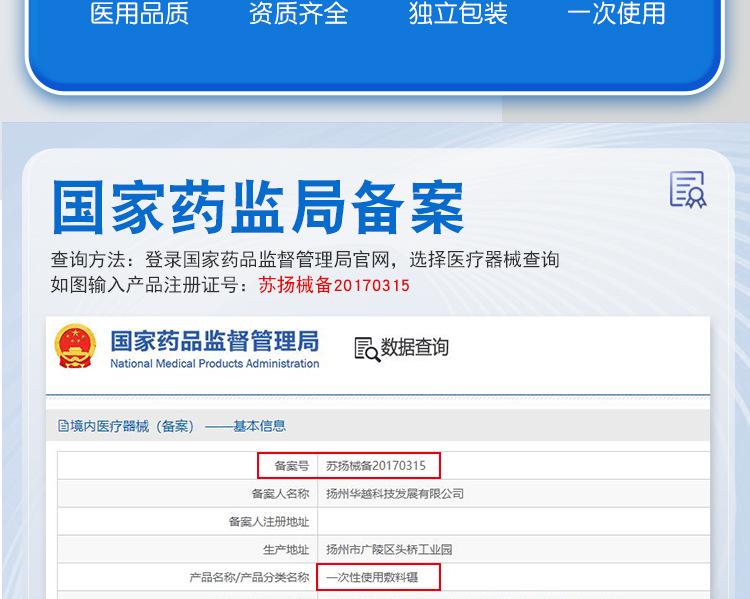Open the 国家药品监督管理局 title link
The height and width of the screenshot is (599, 750).
(214, 341)
